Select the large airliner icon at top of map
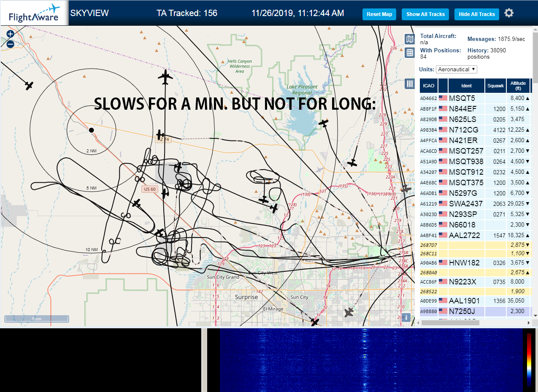This screenshot has width=538, height=392. [x=165, y=78]
